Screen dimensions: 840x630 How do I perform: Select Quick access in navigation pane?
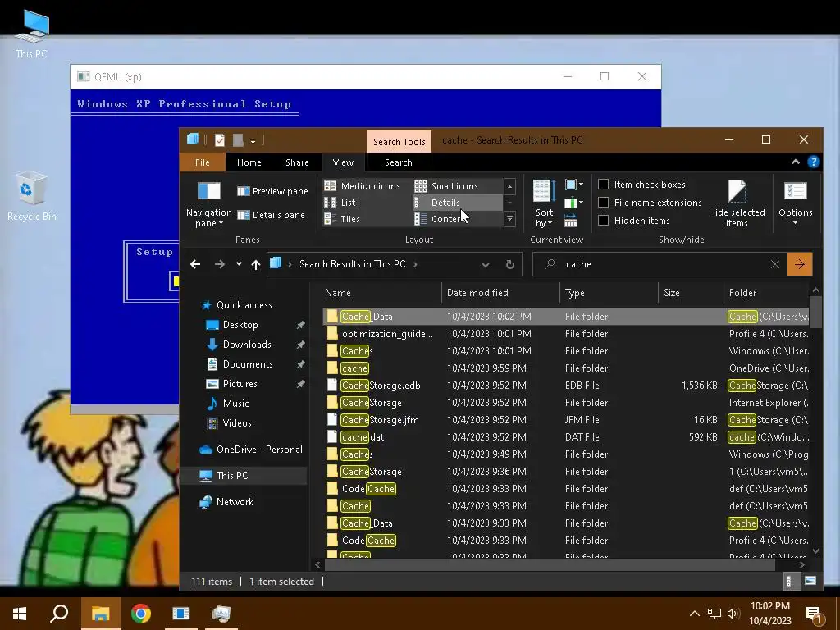(244, 305)
